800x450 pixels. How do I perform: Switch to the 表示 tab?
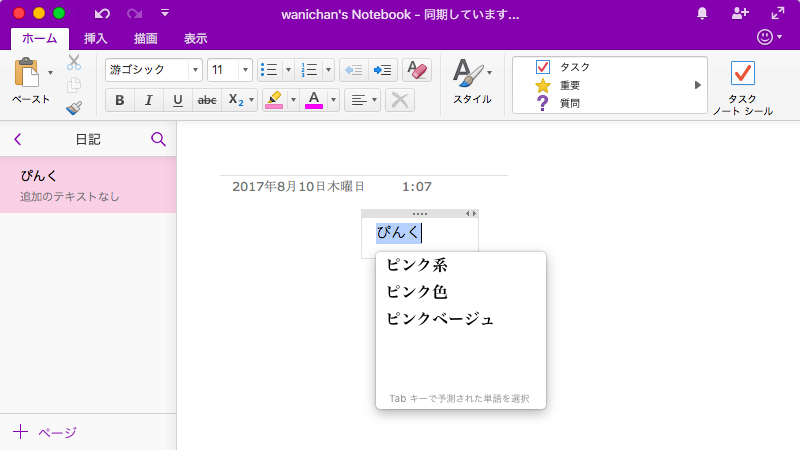[x=195, y=39]
